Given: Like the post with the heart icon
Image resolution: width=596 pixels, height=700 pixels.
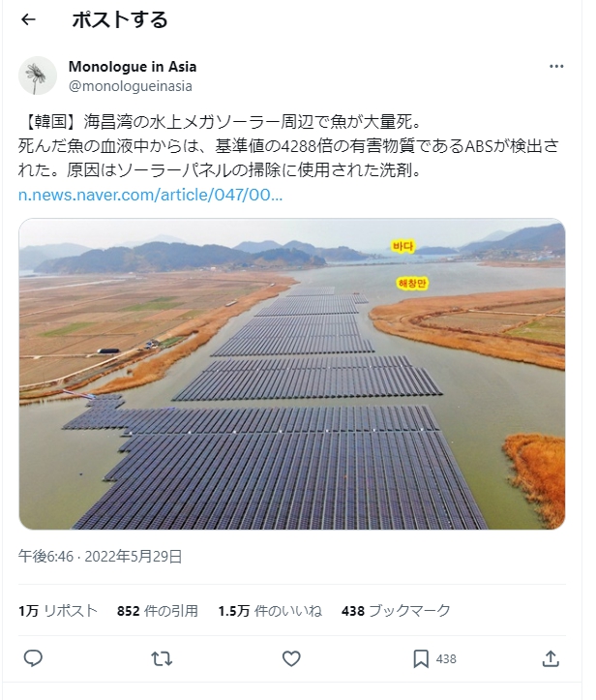Looking at the screenshot, I should [291, 658].
